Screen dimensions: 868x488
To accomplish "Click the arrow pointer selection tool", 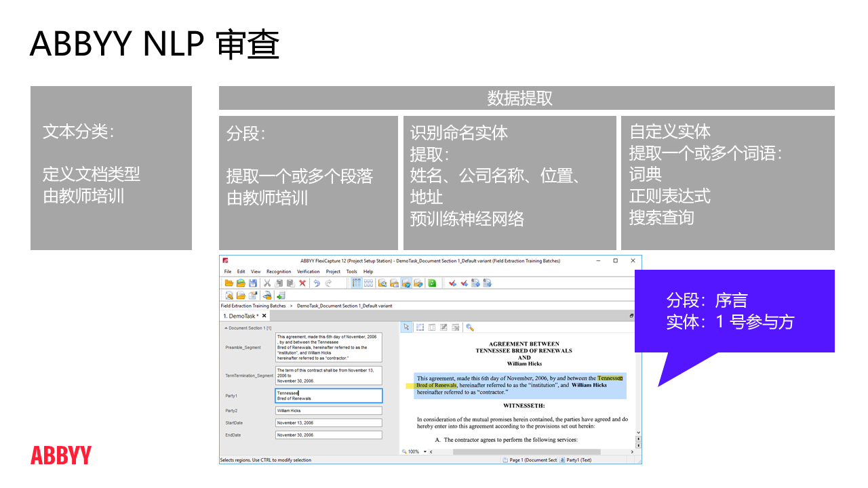I will tap(406, 327).
